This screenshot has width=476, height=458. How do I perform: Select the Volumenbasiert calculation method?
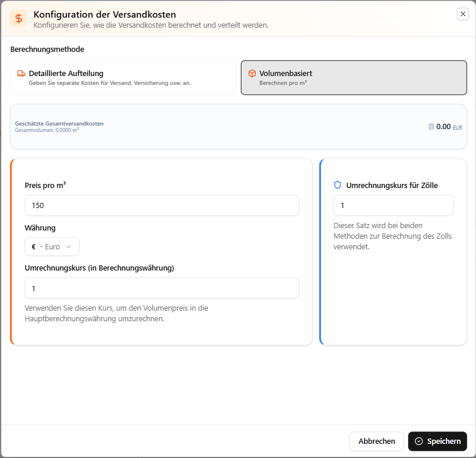[353, 78]
